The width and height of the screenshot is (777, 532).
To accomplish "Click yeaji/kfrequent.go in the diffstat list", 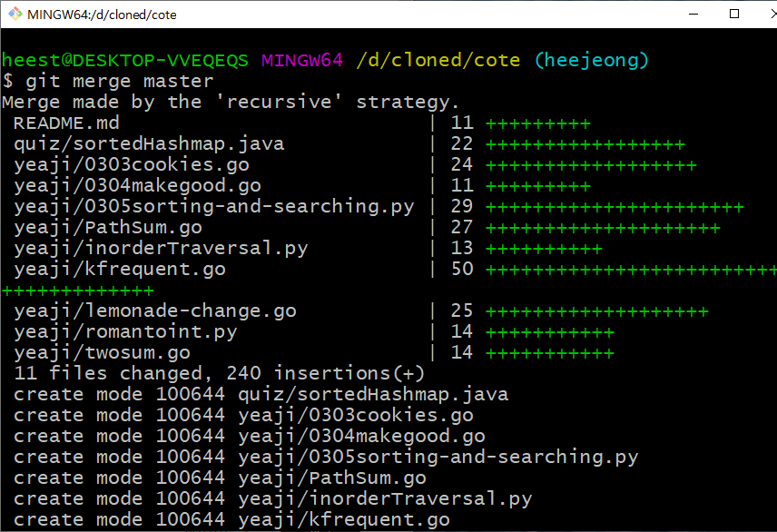I will tap(120, 269).
